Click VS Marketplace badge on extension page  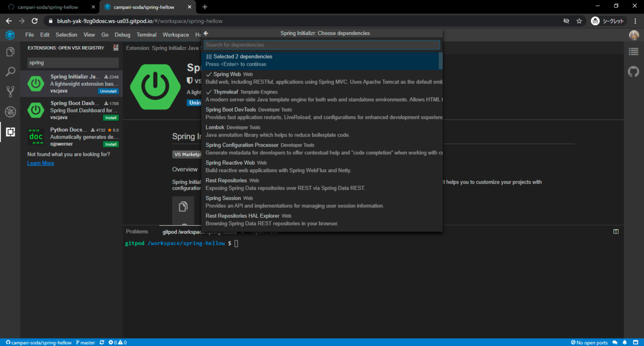[x=186, y=154]
